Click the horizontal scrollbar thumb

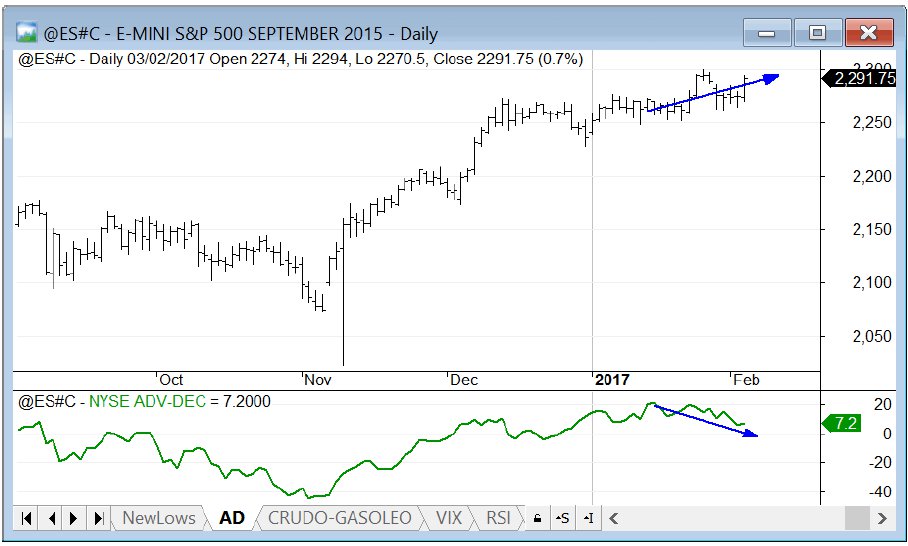point(857,518)
